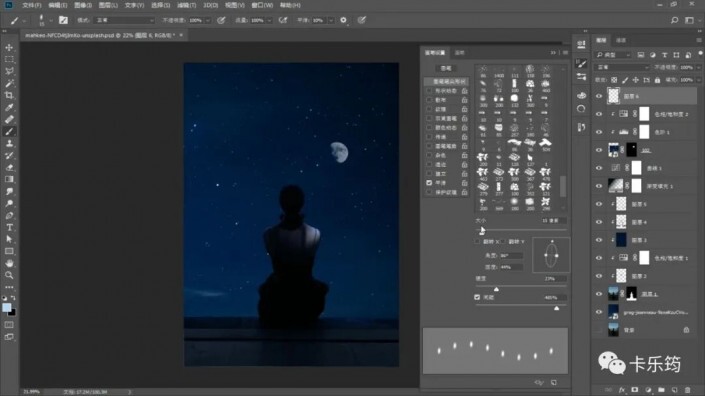
Task: Select the Gradient tool
Action: tap(9, 179)
